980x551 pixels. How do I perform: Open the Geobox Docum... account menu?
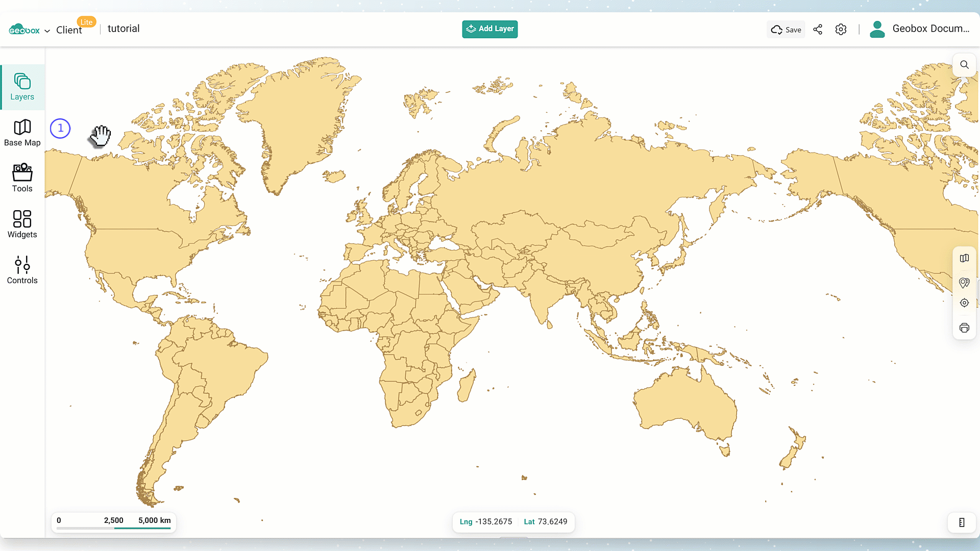(931, 29)
